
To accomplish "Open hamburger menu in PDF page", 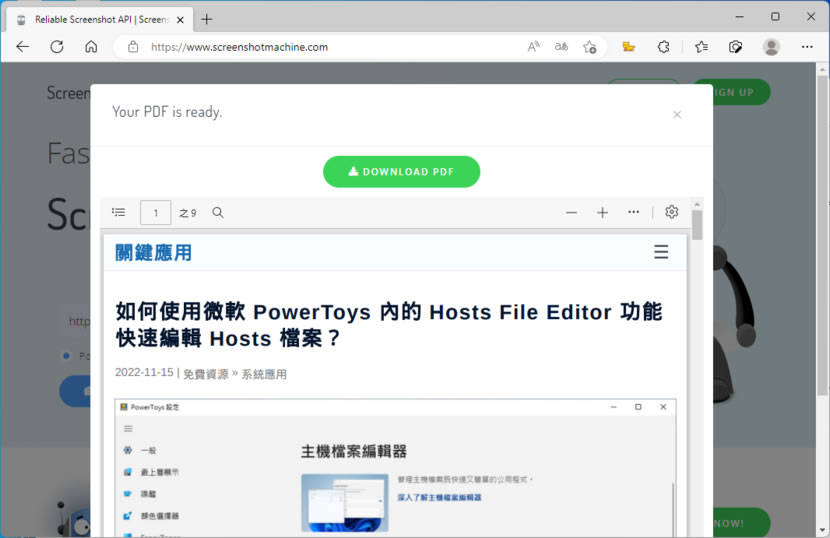I will coord(661,252).
